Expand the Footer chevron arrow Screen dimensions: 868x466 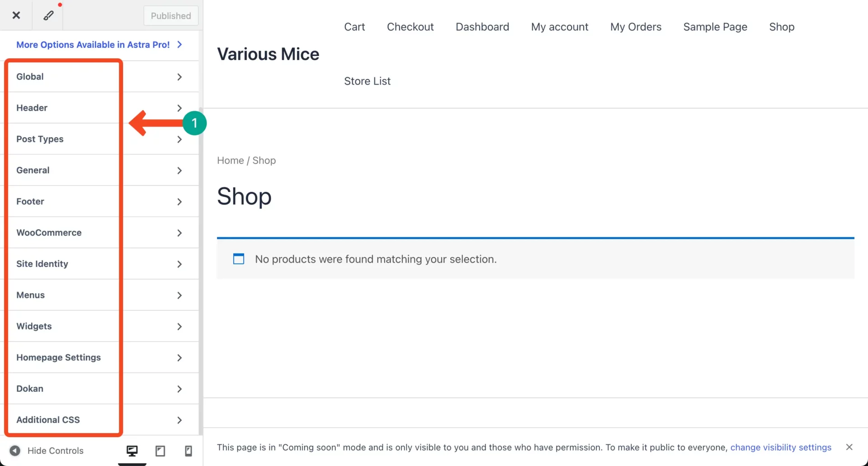pyautogui.click(x=179, y=202)
